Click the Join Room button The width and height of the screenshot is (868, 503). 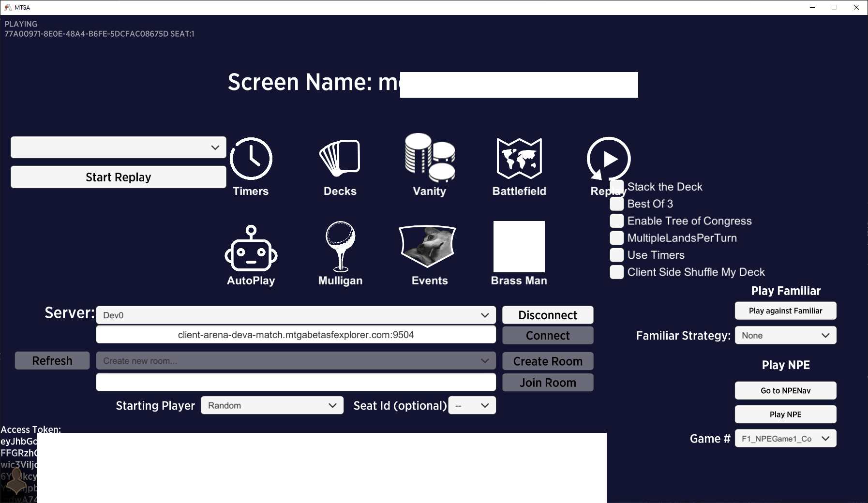click(x=548, y=383)
